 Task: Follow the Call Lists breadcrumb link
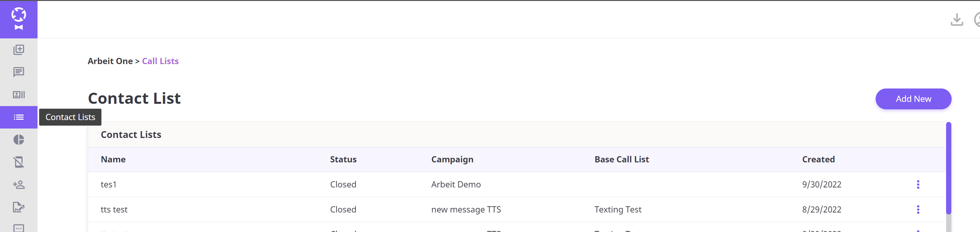click(x=160, y=61)
